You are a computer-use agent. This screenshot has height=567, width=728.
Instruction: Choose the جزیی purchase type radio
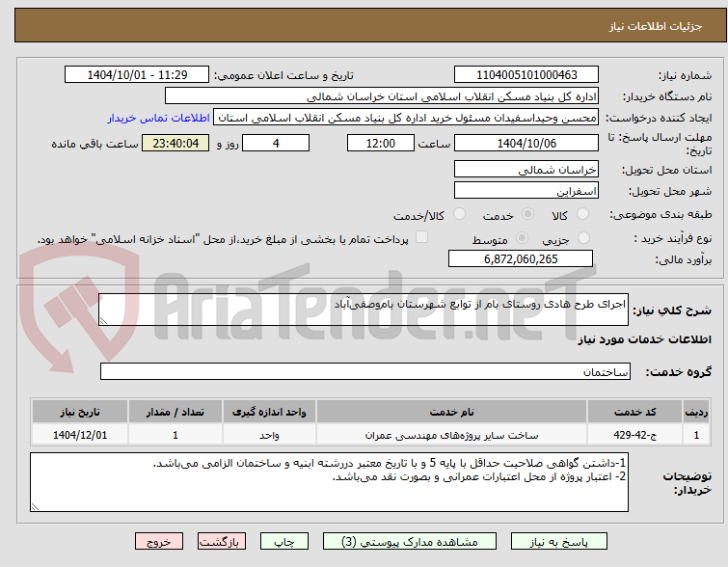[583, 238]
